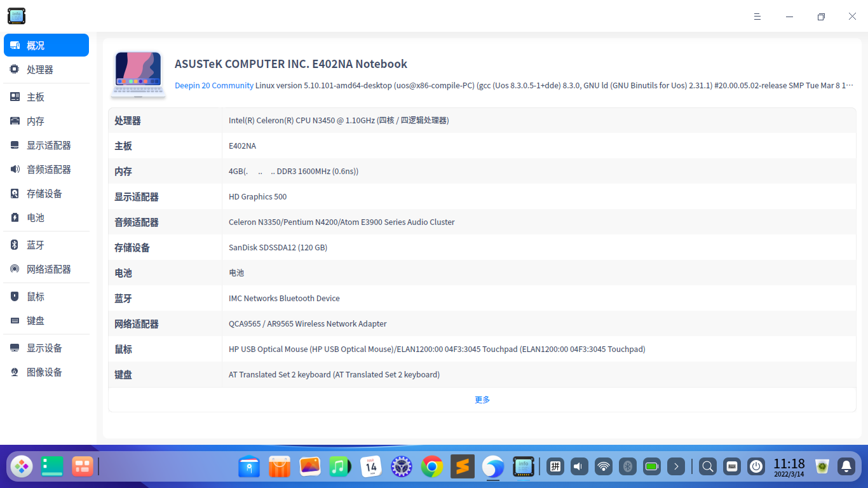Click the IMC Networks Bluetooth Device value

(284, 298)
